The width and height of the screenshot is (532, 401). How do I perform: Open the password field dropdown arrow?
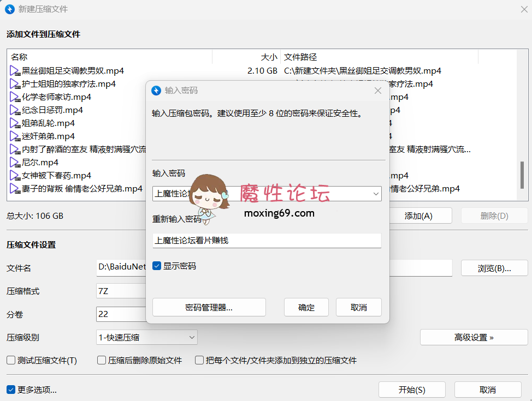point(375,194)
